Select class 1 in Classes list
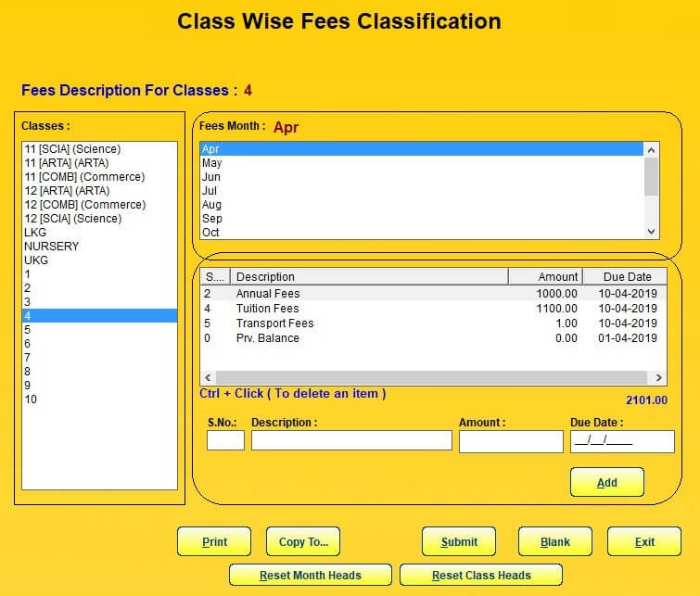Viewport: 700px width, 596px height. pos(99,273)
